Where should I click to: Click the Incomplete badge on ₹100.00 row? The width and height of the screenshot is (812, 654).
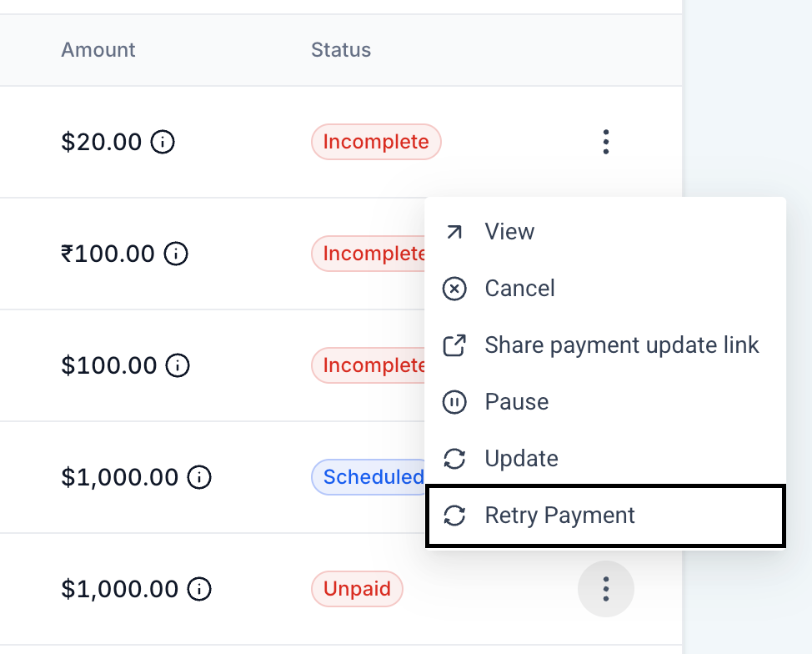(x=368, y=254)
